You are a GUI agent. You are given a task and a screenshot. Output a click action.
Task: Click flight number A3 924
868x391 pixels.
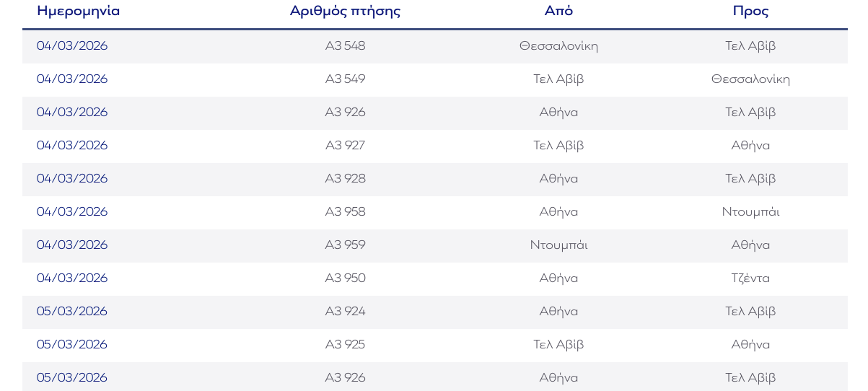(345, 312)
